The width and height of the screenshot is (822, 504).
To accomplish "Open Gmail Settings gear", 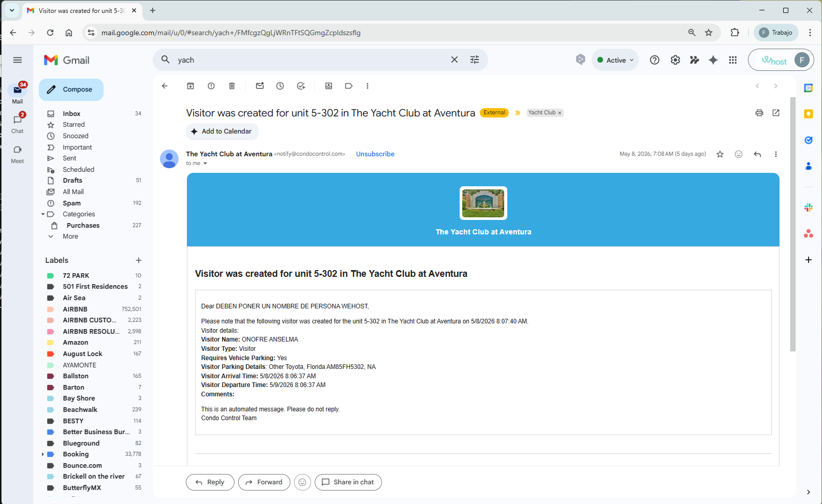I will coord(676,60).
